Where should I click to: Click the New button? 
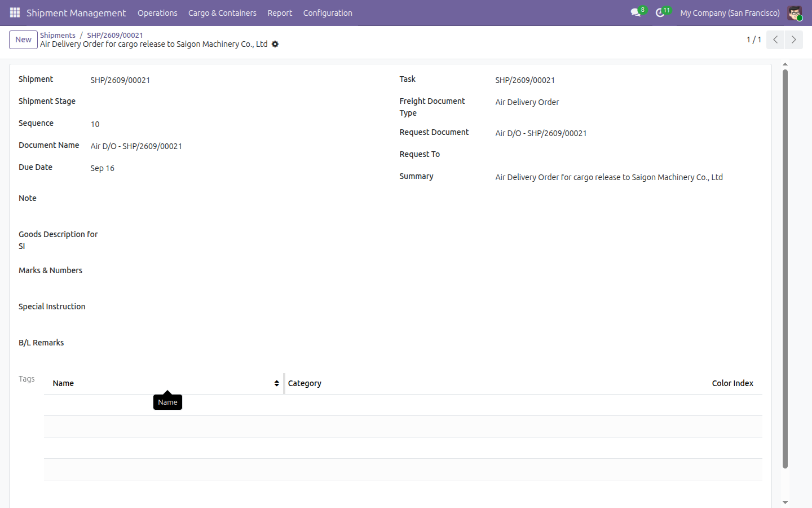click(x=23, y=40)
